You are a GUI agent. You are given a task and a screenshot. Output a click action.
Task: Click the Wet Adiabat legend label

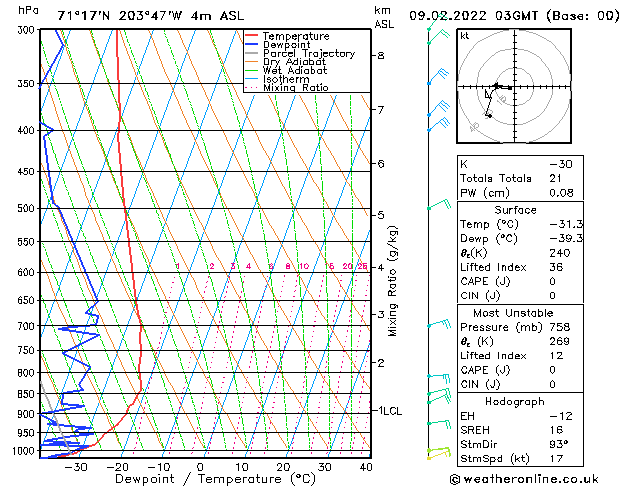pyautogui.click(x=295, y=71)
